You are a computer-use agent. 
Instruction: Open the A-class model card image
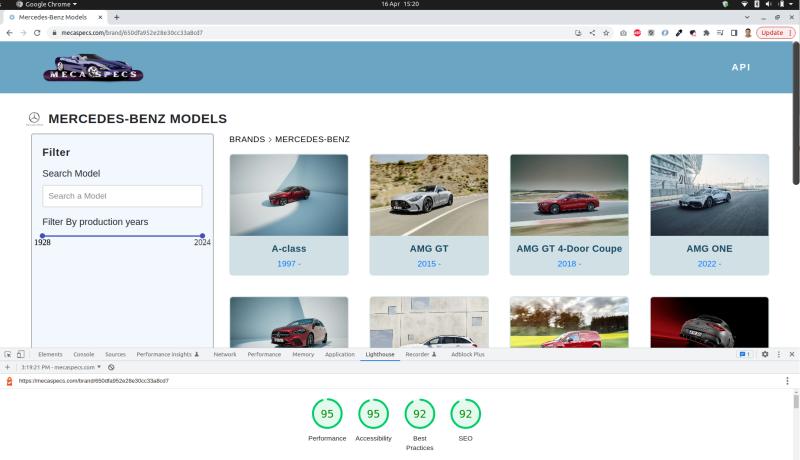[289, 195]
